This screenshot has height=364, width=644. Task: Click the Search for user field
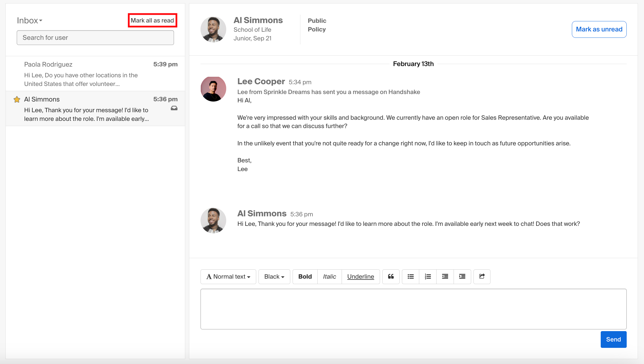[x=95, y=37]
